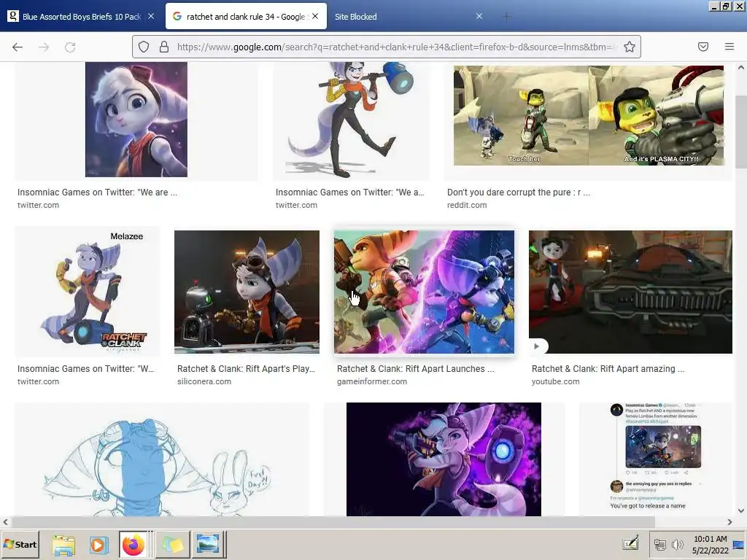Click the clock showing 10:01 AM
This screenshot has width=747, height=560.
coord(711,539)
